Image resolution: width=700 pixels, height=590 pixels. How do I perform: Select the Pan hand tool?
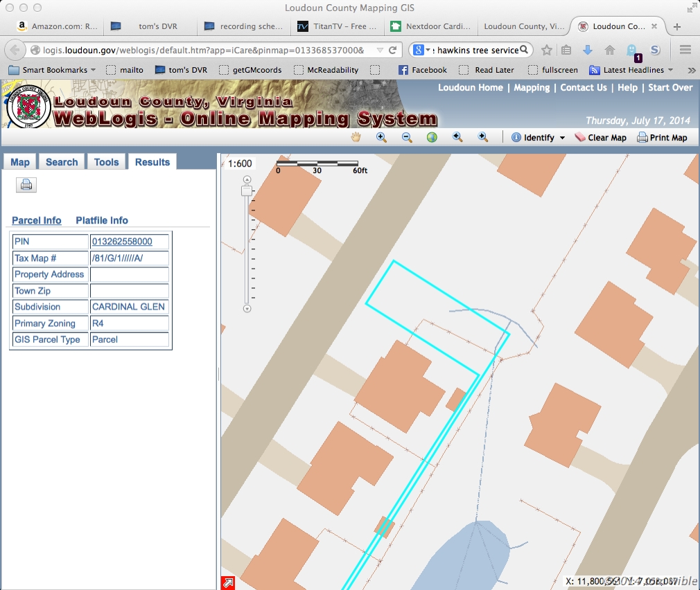pyautogui.click(x=356, y=137)
